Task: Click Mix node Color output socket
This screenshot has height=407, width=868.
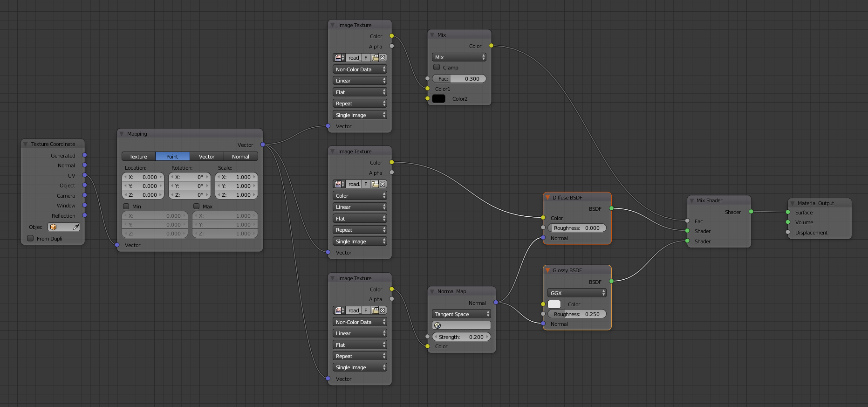Action: click(491, 46)
